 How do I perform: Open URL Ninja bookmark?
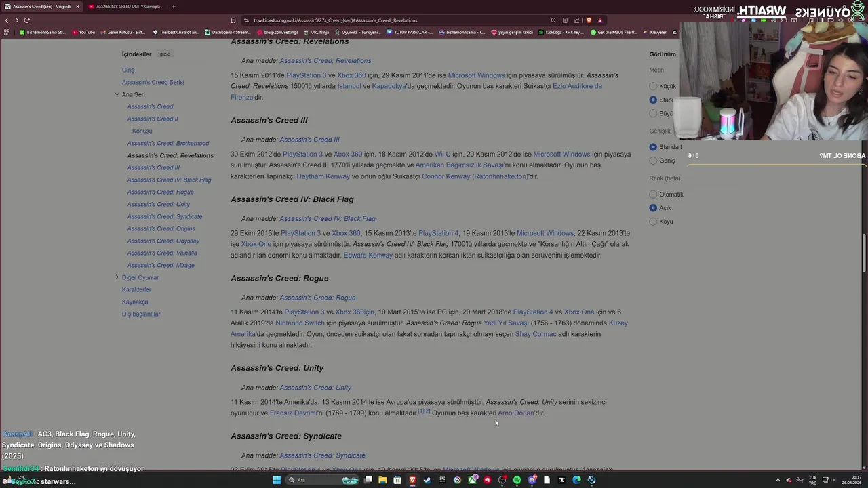coord(317,32)
